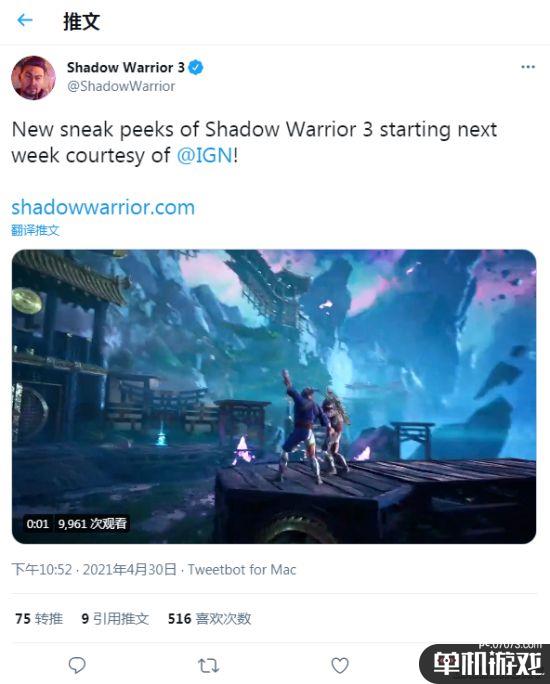The height and width of the screenshot is (684, 550).
Task: Click the 推文 page title
Action: (x=82, y=21)
